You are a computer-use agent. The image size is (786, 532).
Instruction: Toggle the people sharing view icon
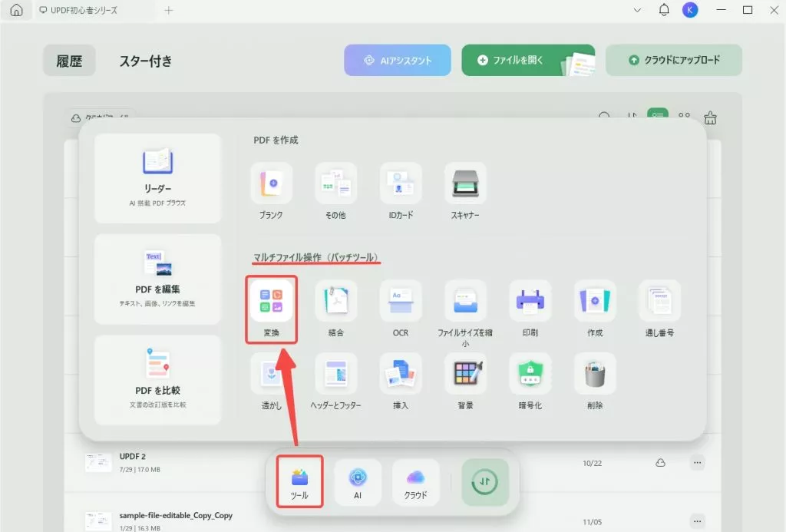coord(683,117)
